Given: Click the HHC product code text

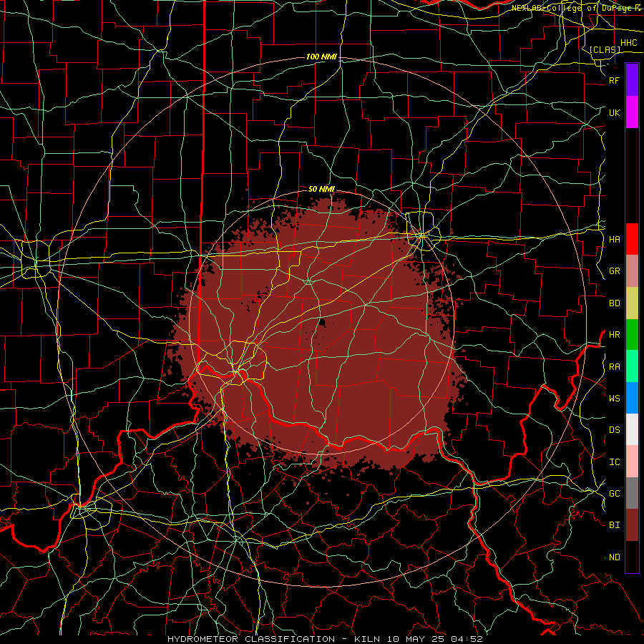Looking at the screenshot, I should pyautogui.click(x=629, y=43).
